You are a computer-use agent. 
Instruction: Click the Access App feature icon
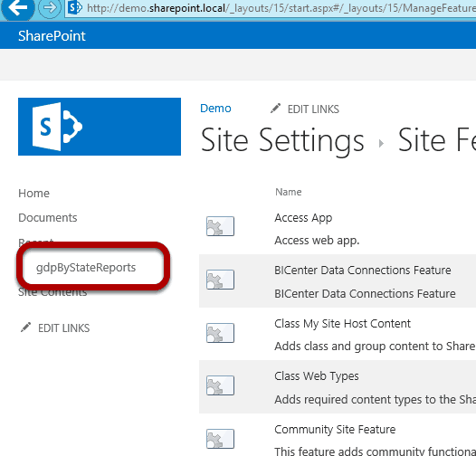[x=220, y=226]
